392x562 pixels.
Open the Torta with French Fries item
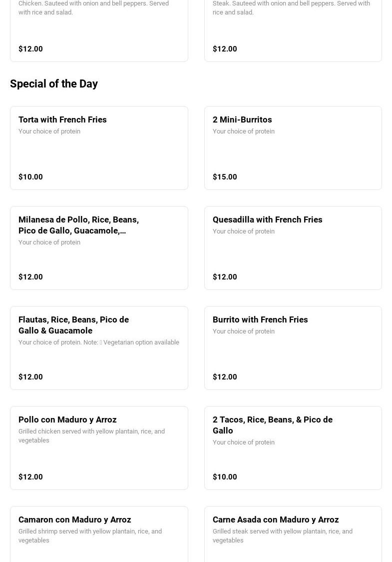(x=62, y=119)
